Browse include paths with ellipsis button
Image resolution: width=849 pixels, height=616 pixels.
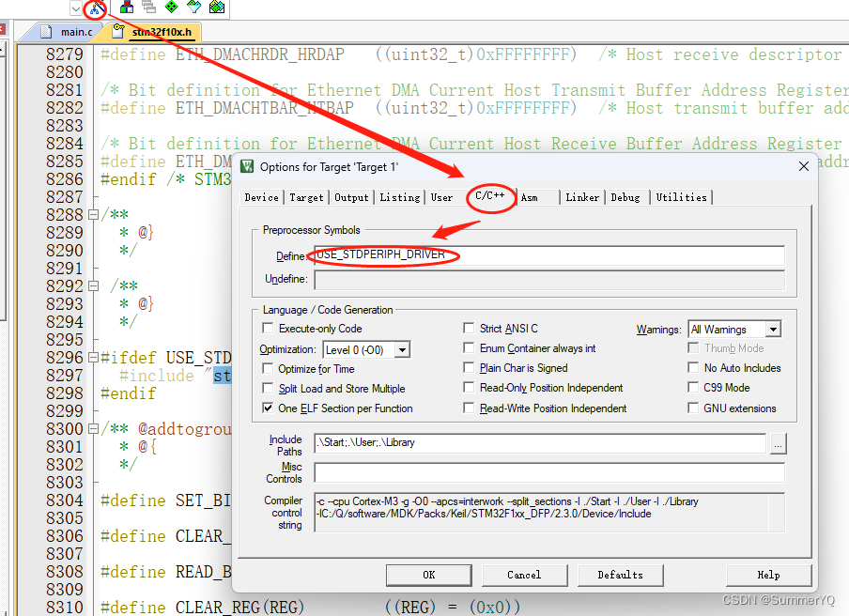pos(778,443)
